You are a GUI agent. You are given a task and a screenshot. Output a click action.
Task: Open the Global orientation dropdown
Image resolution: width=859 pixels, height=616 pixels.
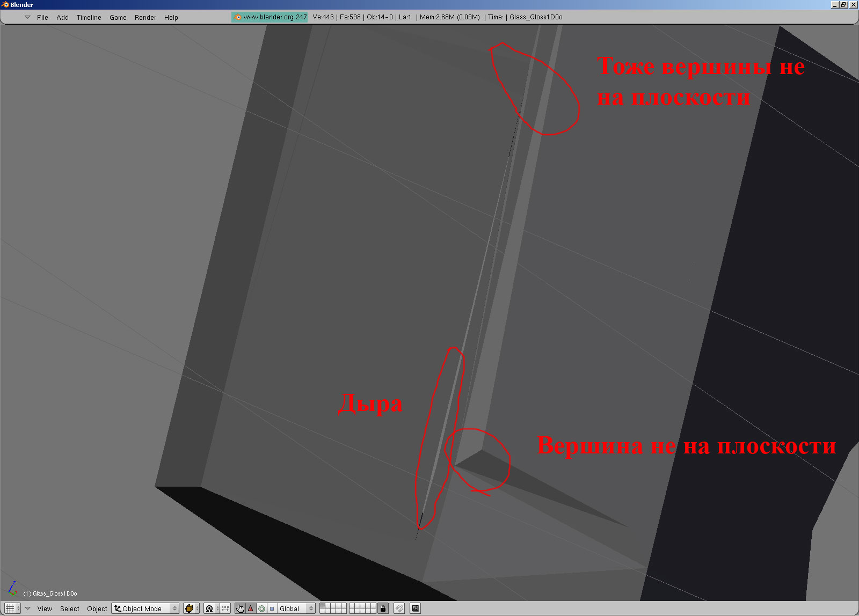tap(296, 608)
